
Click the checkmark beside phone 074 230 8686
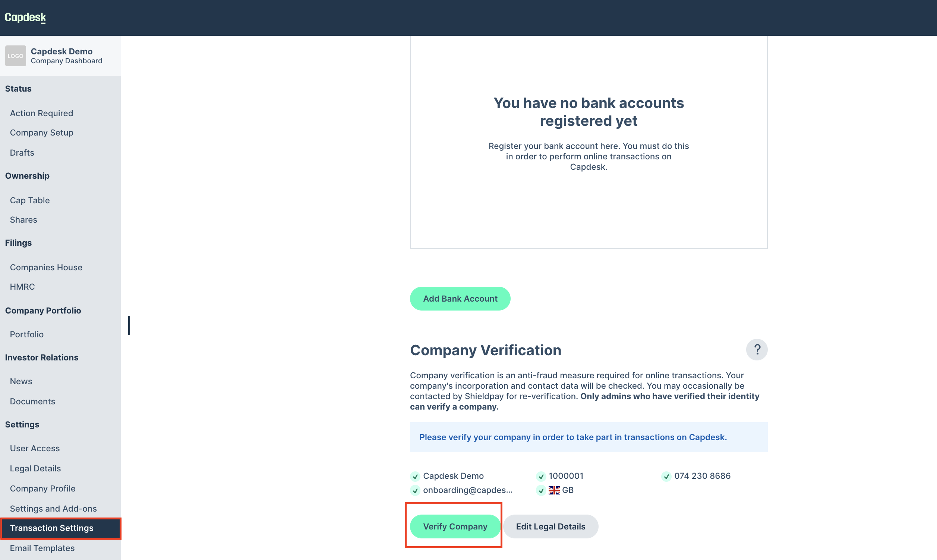(x=666, y=476)
